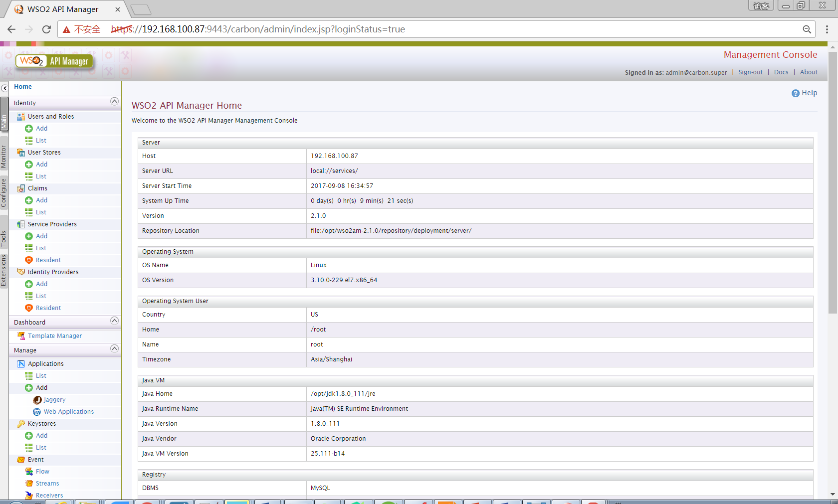
Task: Switch to the Main side tab
Action: coord(4,115)
